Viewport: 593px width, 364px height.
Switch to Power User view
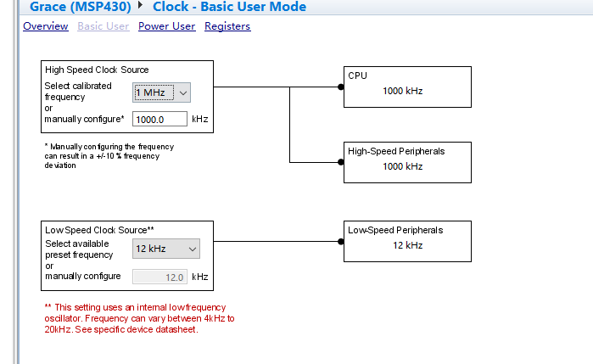[x=167, y=26]
